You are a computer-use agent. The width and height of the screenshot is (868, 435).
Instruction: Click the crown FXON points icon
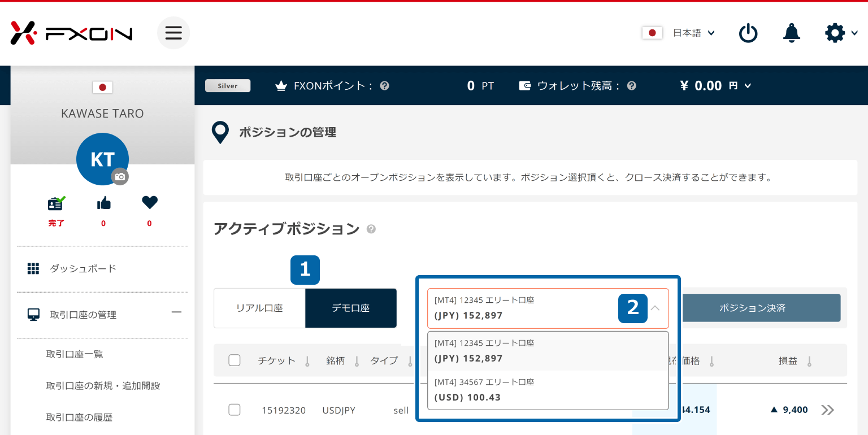[x=281, y=86]
